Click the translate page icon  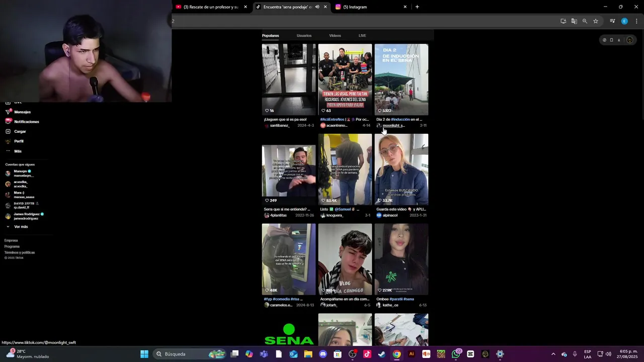pos(574,21)
